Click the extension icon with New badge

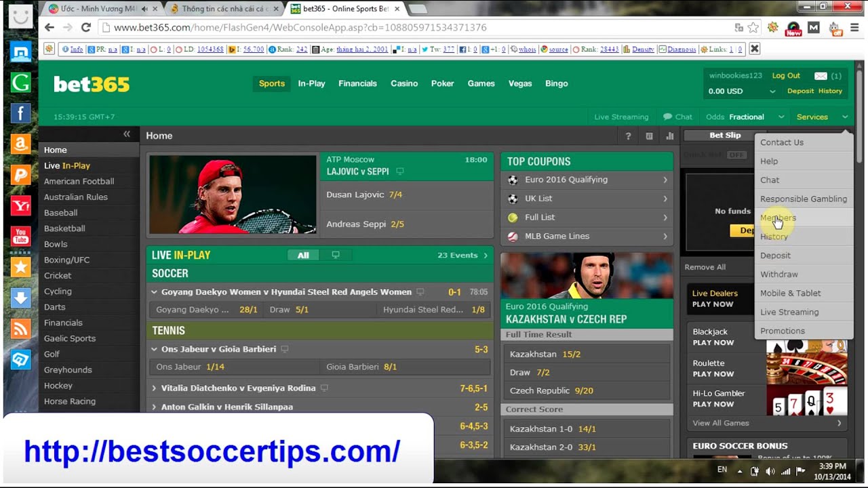pos(793,28)
